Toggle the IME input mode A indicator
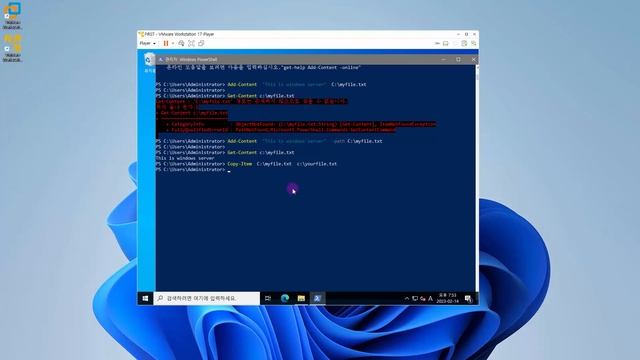 pos(430,299)
